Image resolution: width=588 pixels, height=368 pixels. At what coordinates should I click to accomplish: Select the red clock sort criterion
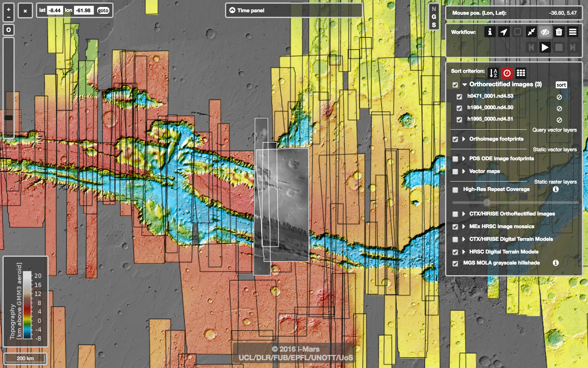pyautogui.click(x=507, y=73)
